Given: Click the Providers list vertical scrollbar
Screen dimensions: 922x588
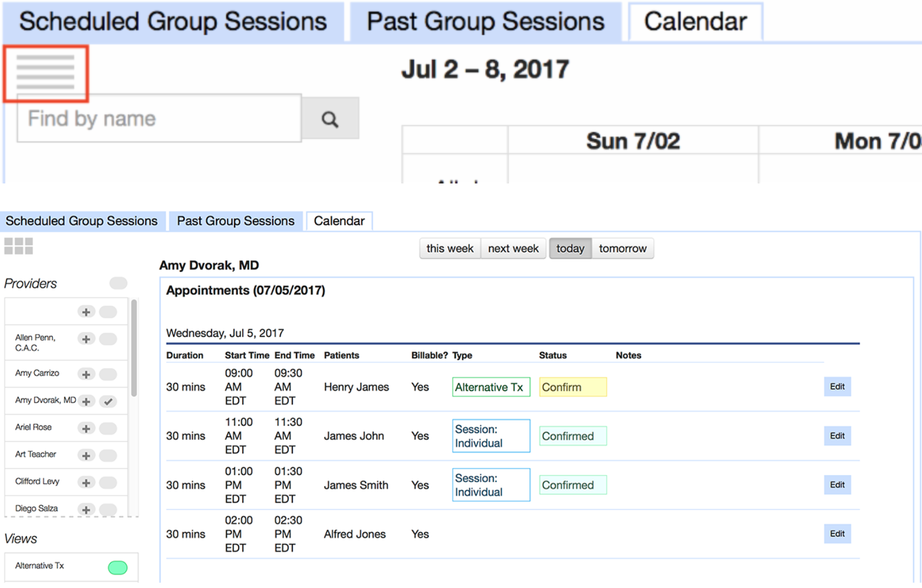Looking at the screenshot, I should (134, 348).
